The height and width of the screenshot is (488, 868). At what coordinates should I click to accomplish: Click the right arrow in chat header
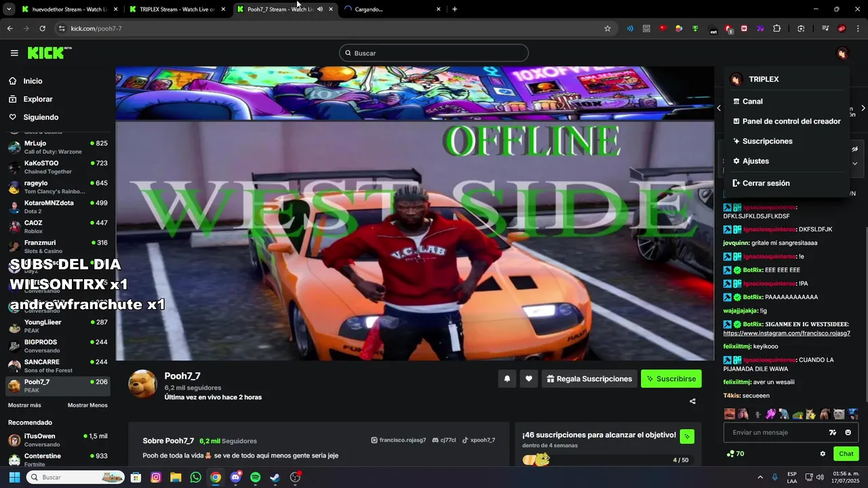[863, 108]
